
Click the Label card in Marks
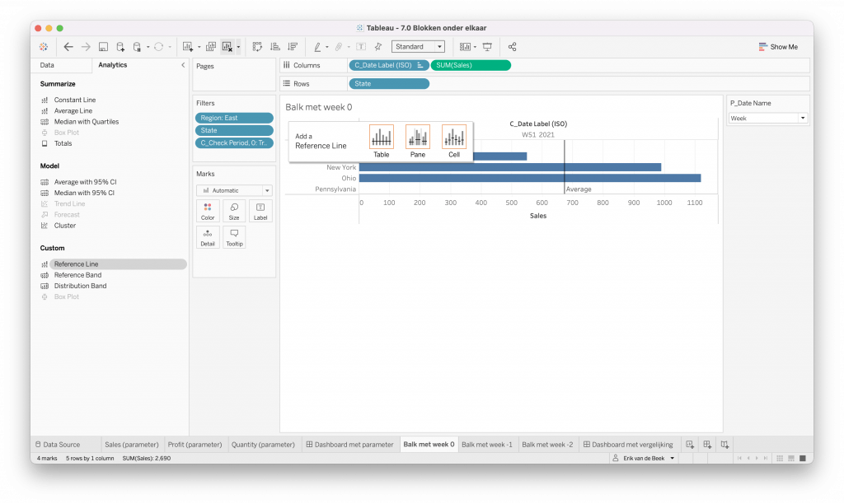[260, 211]
